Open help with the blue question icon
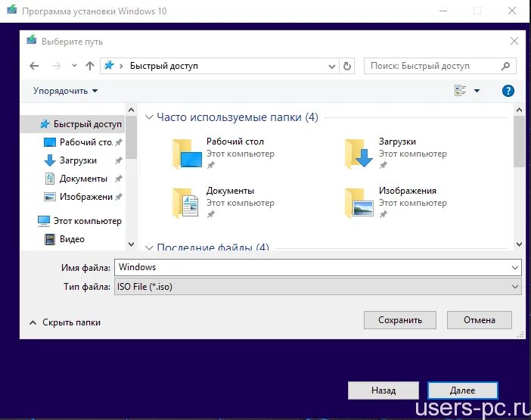Screen dimensions: 531x420 coord(508,91)
